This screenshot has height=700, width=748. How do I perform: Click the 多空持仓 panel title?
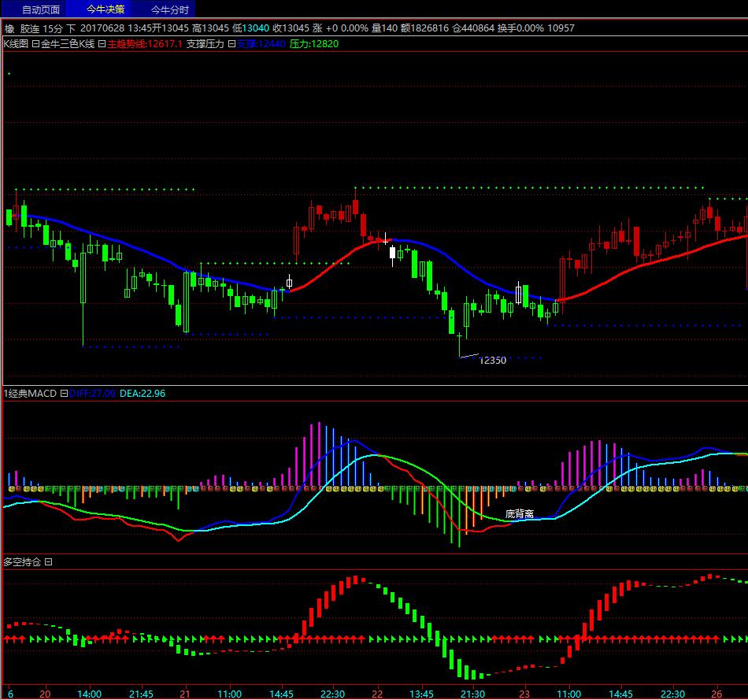click(x=22, y=562)
